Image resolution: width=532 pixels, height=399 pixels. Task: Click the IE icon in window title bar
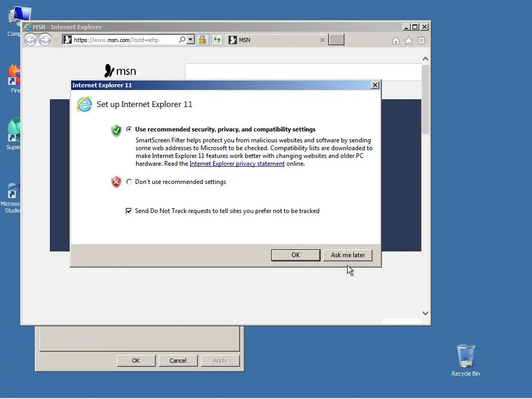28,27
